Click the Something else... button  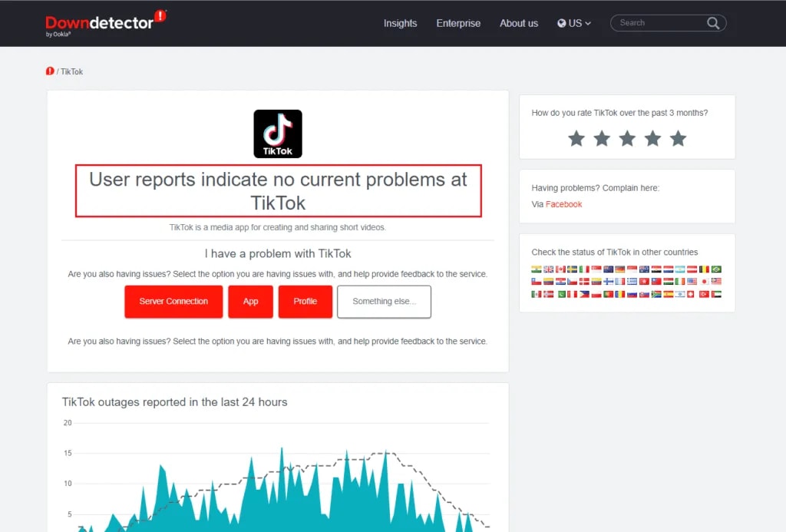(384, 302)
